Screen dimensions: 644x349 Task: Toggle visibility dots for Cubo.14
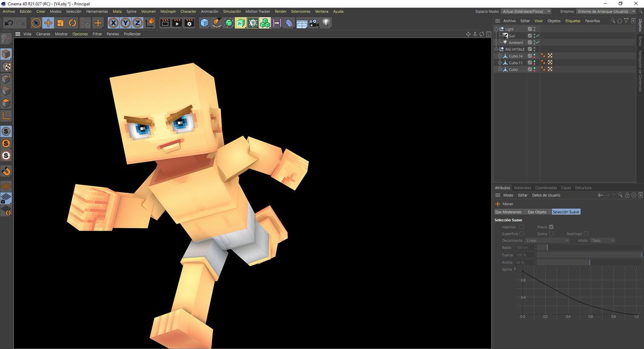click(x=535, y=56)
